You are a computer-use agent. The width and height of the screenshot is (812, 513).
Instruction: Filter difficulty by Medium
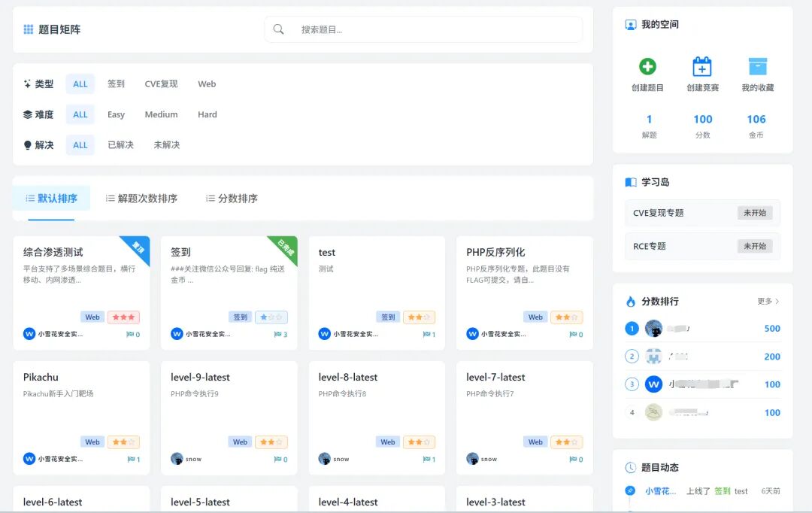(x=161, y=114)
